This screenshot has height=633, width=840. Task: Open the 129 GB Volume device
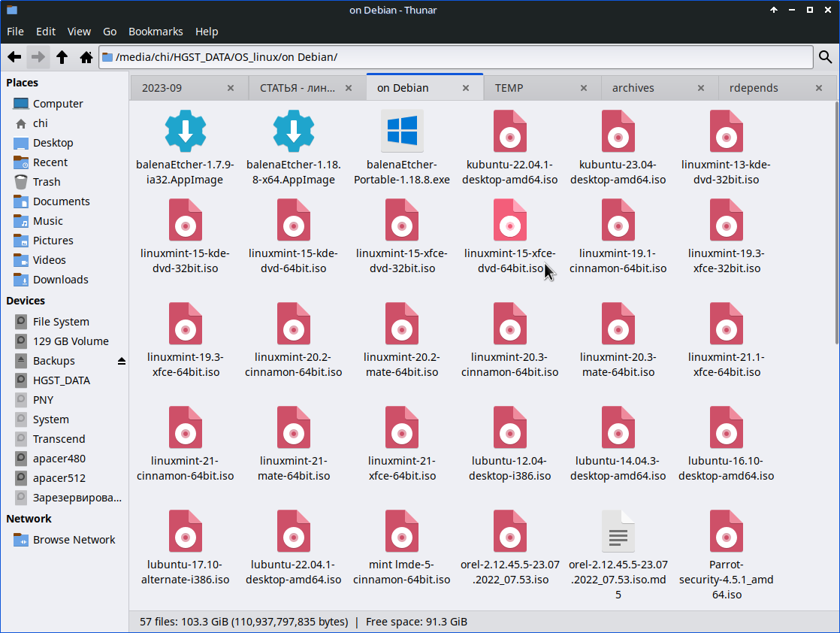point(70,341)
